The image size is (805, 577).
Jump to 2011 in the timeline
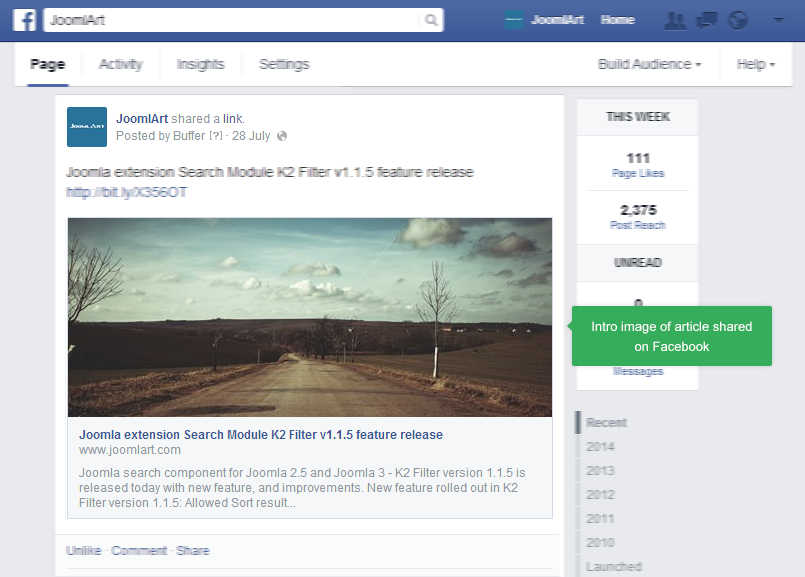(x=600, y=519)
